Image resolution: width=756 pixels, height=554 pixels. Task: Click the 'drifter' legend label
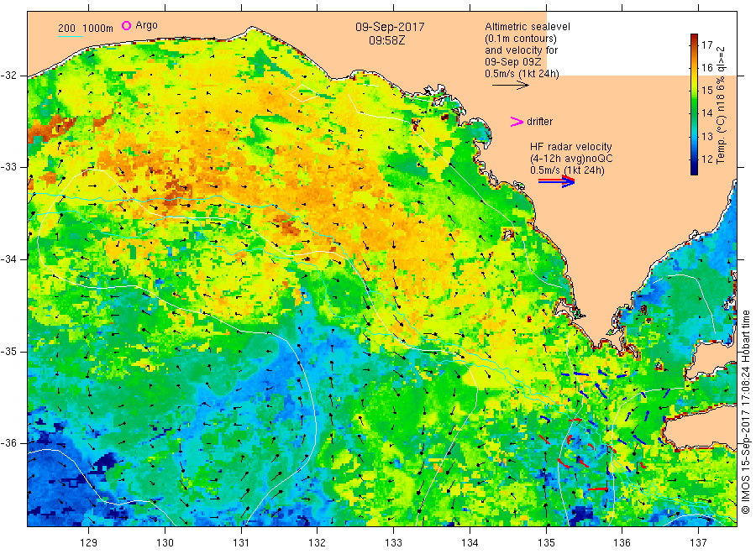click(x=539, y=122)
